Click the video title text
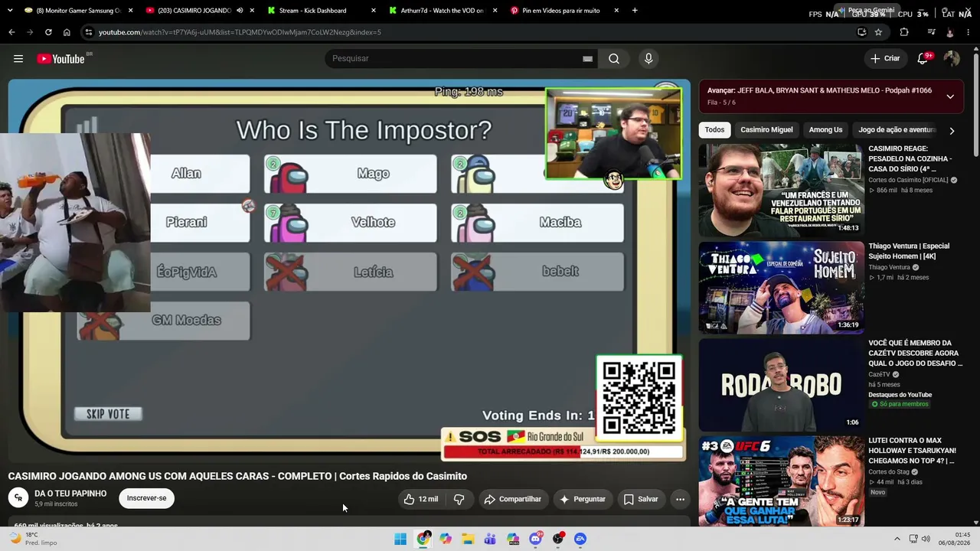Screen dimensions: 980x551 237,476
